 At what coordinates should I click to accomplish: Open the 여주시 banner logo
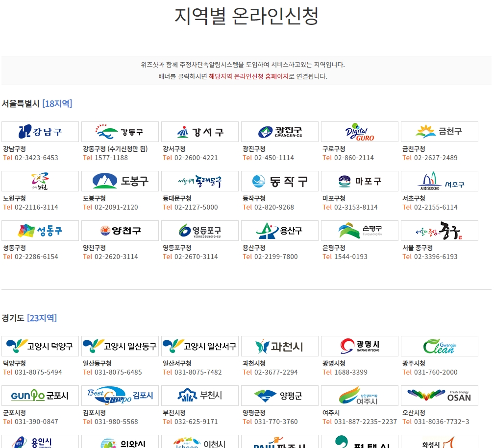tap(360, 396)
